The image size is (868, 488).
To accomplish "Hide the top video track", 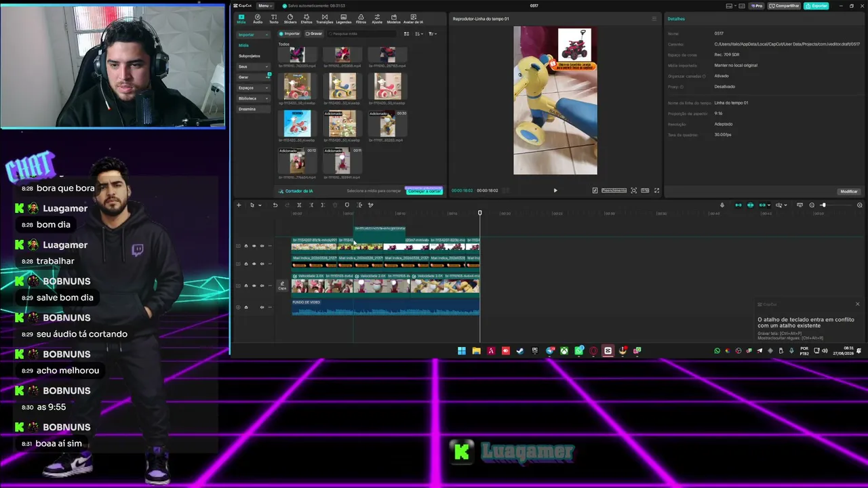I will point(254,245).
